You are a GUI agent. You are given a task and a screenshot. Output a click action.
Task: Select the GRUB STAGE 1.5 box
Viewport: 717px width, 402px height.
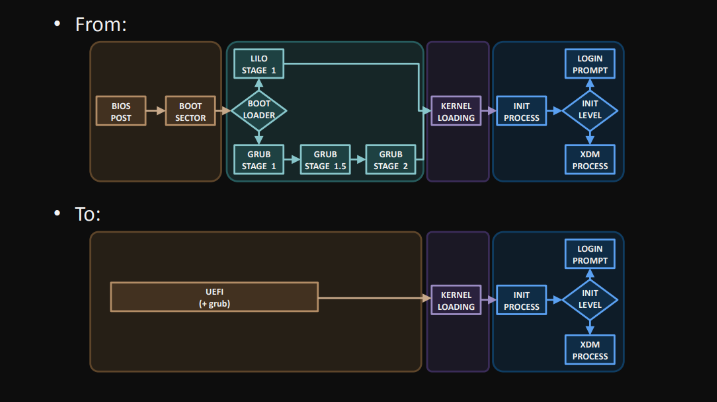coord(325,160)
